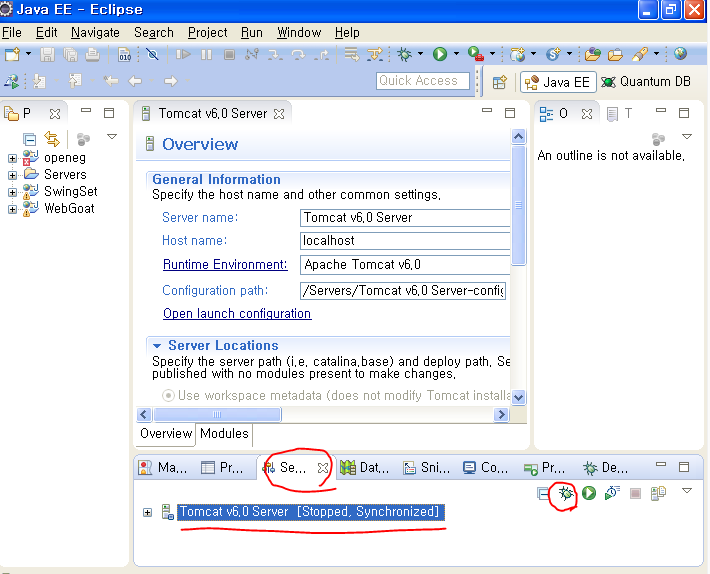Collapse the Server Locations section
Viewport: 710px width, 574px height.
point(157,346)
